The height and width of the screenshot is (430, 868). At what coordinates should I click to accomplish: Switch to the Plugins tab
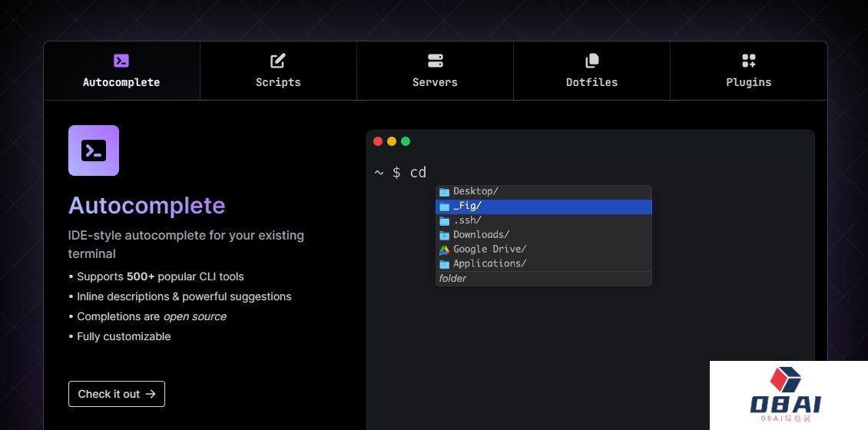point(748,71)
